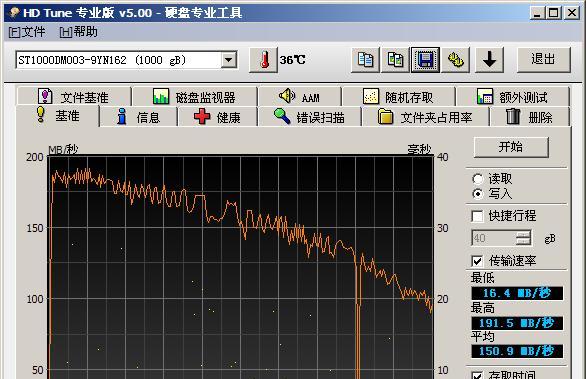Uncheck the 传输速率 checkbox

(x=477, y=261)
